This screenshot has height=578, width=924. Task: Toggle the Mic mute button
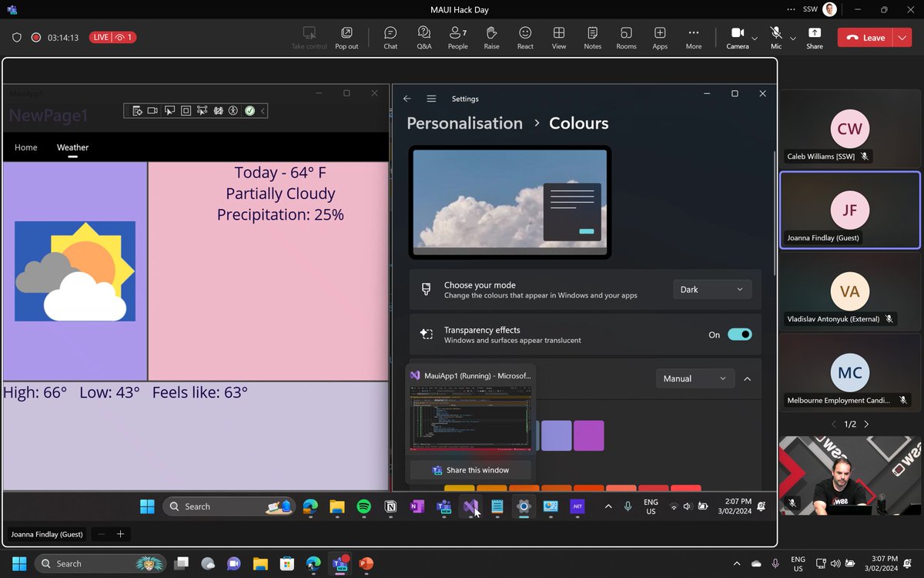pos(776,37)
